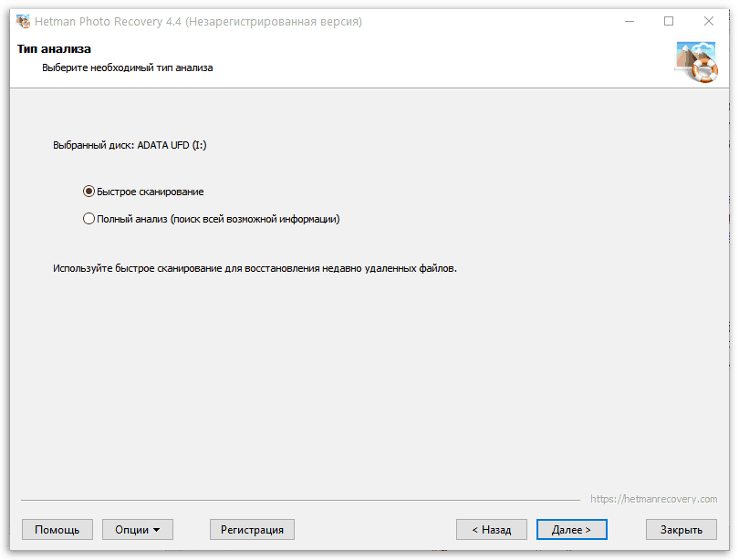Go back with the Назад button
Viewport: 739px width, 560px height.
(491, 529)
